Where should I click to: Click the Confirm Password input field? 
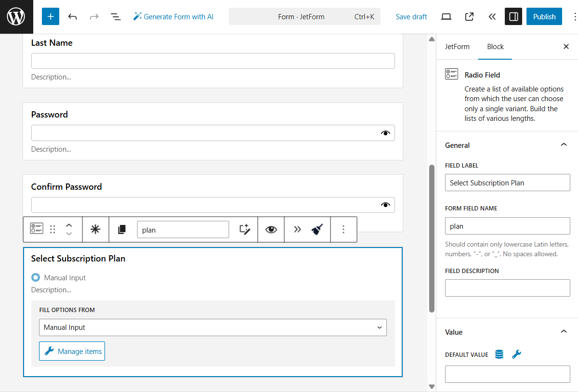[213, 205]
